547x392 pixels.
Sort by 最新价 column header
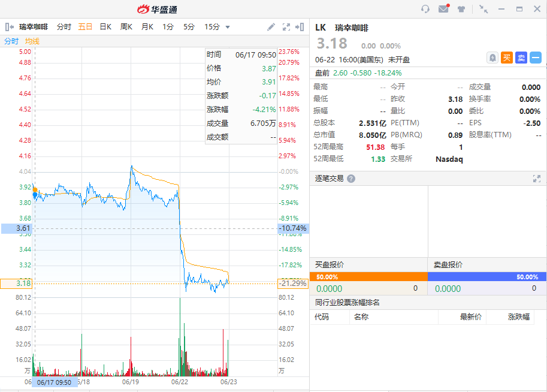(x=470, y=317)
